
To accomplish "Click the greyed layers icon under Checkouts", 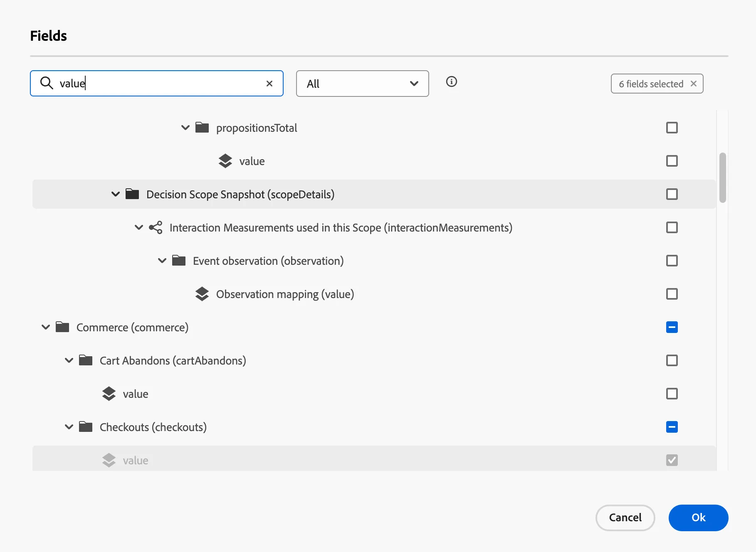I will (x=109, y=460).
